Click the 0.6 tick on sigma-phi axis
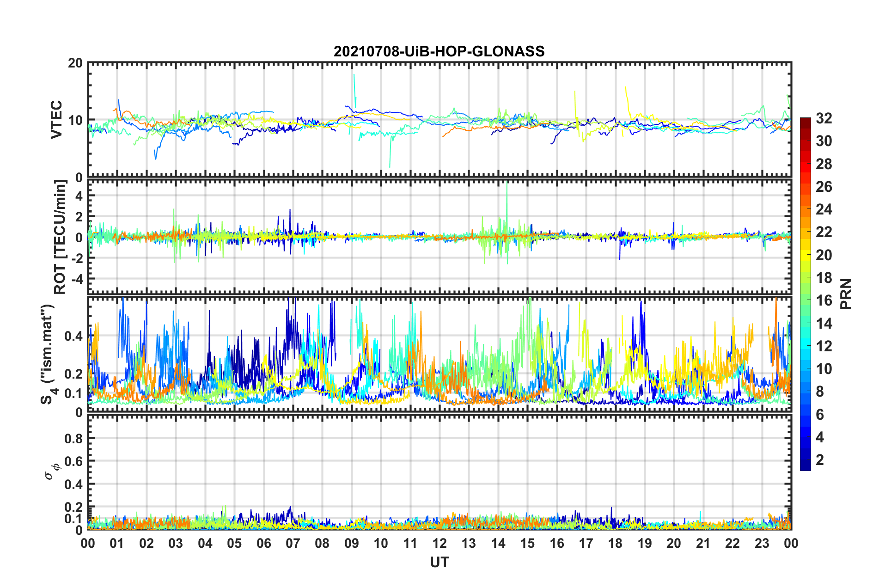 (x=74, y=461)
